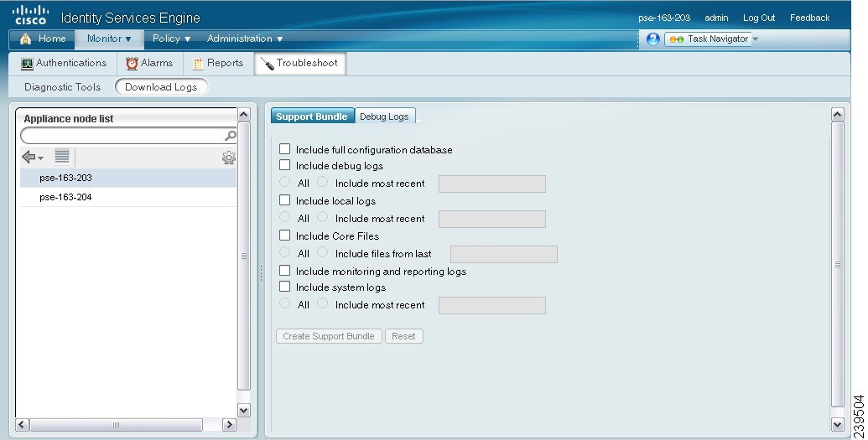Click the back arrow icon in node list

[29, 158]
